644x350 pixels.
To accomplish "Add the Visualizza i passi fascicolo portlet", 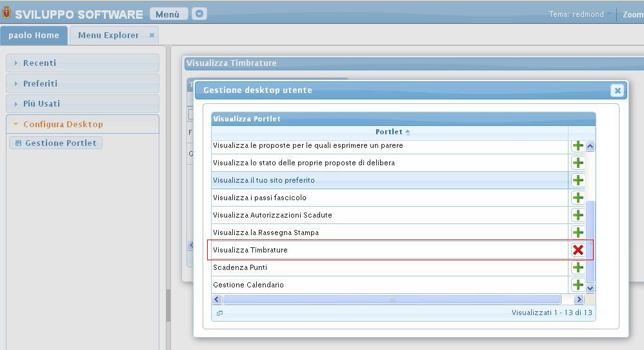I will point(578,198).
